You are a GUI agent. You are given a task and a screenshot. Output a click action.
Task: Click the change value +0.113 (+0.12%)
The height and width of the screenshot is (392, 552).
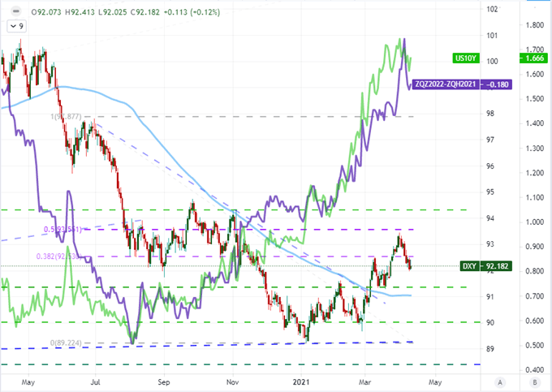coord(192,12)
